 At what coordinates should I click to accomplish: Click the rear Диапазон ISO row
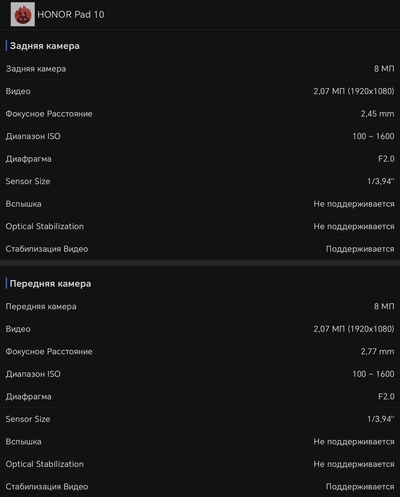pyautogui.click(x=200, y=136)
